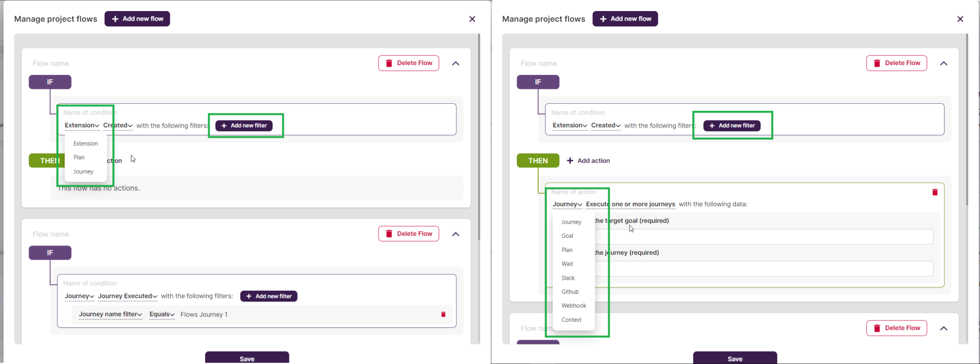The width and height of the screenshot is (980, 364).
Task: Delete the Journey Executed flow with Delete Flow
Action: pyautogui.click(x=409, y=234)
